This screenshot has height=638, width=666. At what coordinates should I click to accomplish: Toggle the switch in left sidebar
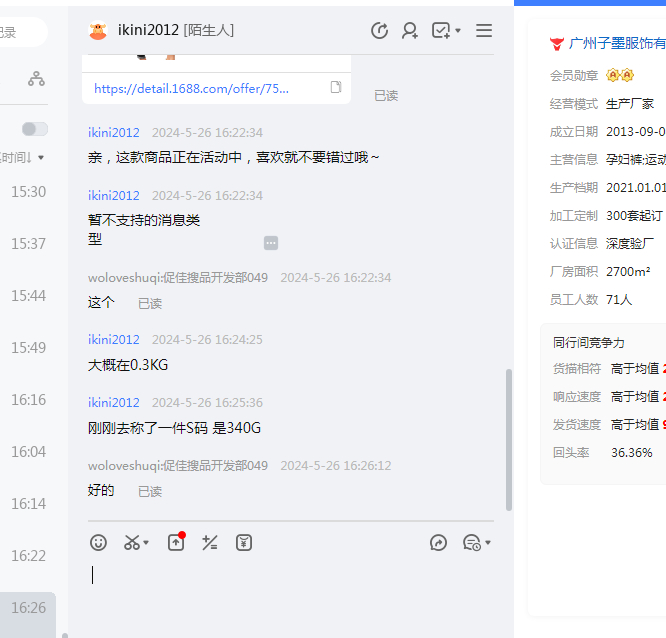click(35, 129)
